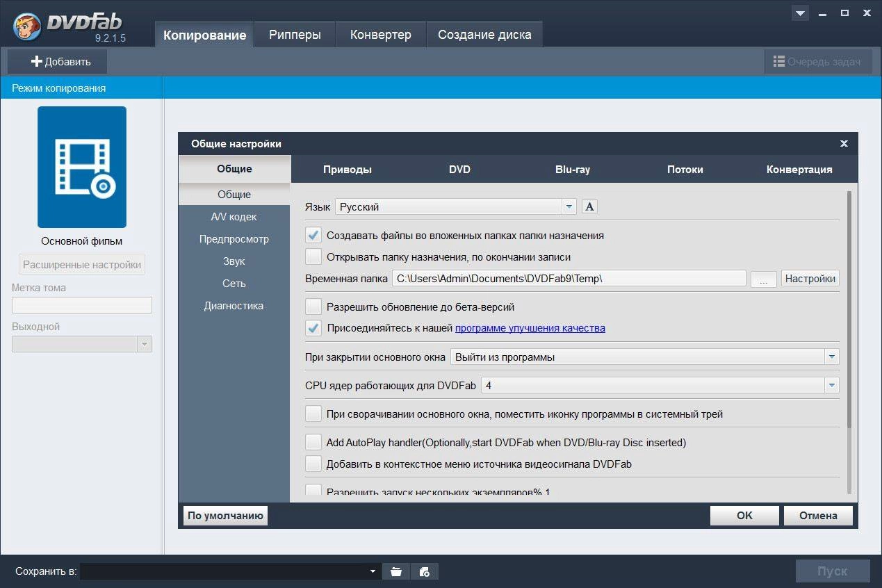Open the Конвертация settings tab
The width and height of the screenshot is (882, 588).
(799, 170)
